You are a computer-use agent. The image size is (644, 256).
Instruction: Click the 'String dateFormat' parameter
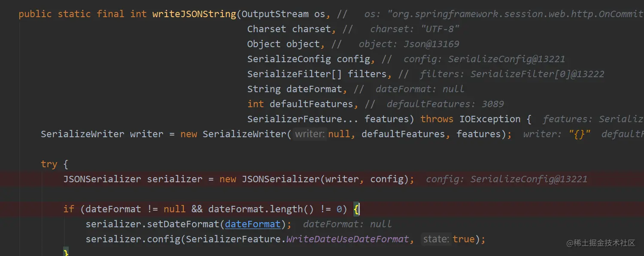[295, 89]
